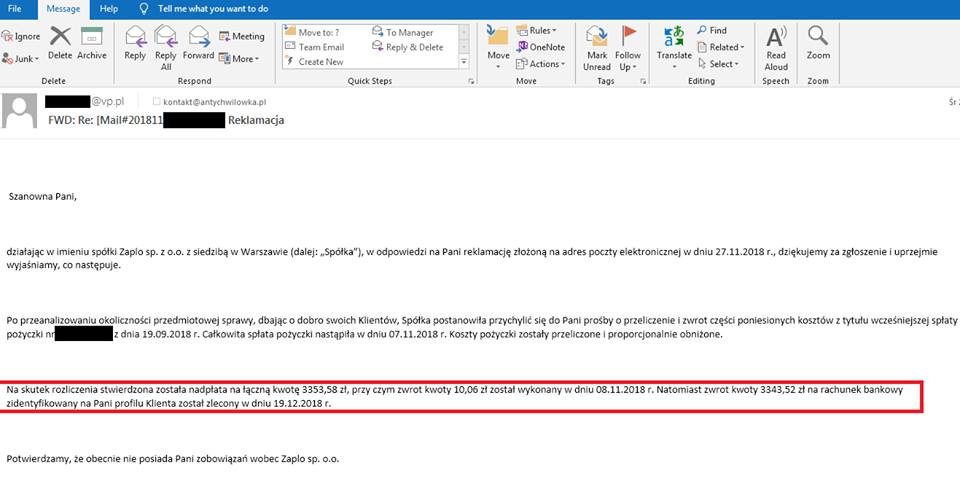Viewport: 960px width, 489px height.
Task: Click the paragraph starting 'działając w imieniu spółki'
Action: (x=472, y=259)
